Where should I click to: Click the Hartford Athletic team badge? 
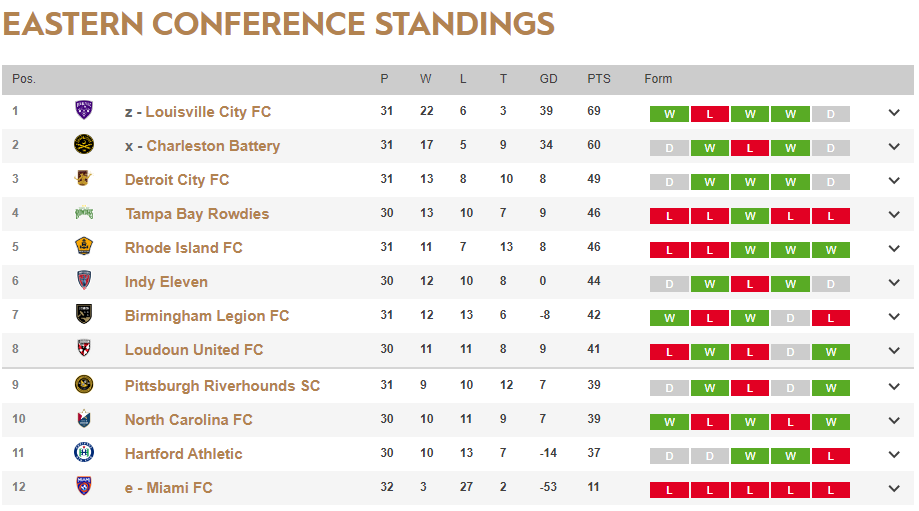84,453
